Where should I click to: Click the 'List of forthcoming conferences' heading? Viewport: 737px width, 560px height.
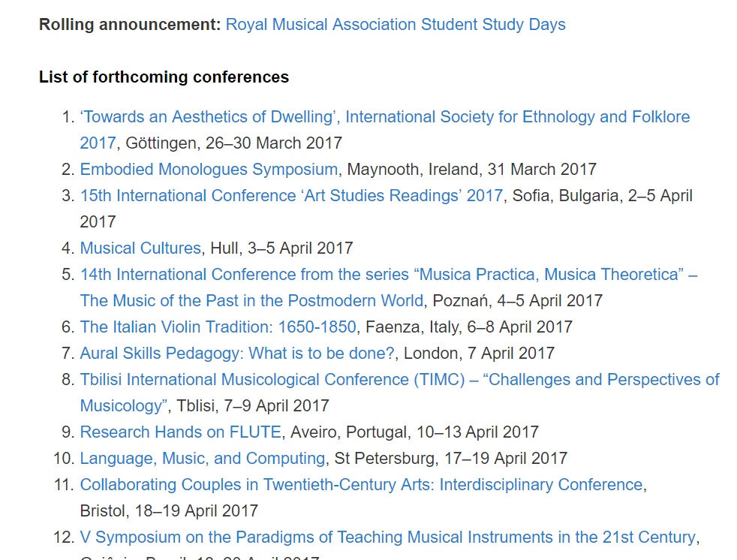[164, 77]
